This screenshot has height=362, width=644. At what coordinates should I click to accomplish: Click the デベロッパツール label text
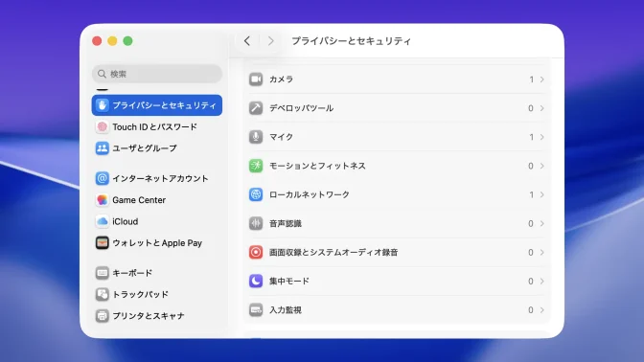[301, 108]
